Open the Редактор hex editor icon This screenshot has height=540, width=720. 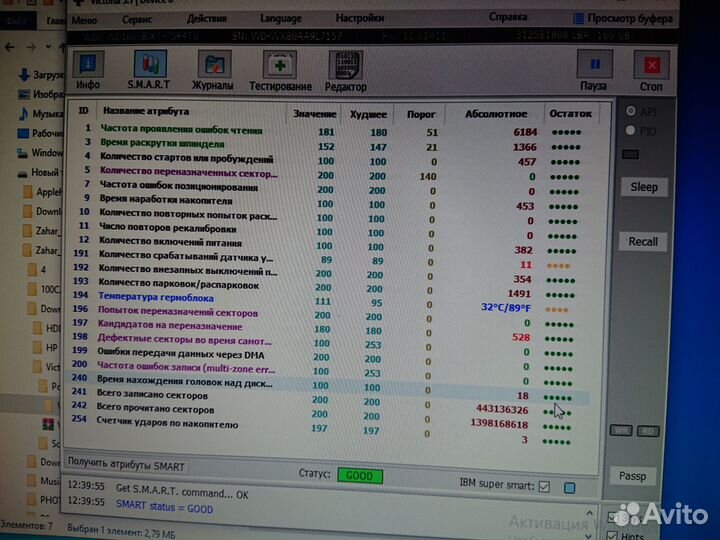(345, 70)
